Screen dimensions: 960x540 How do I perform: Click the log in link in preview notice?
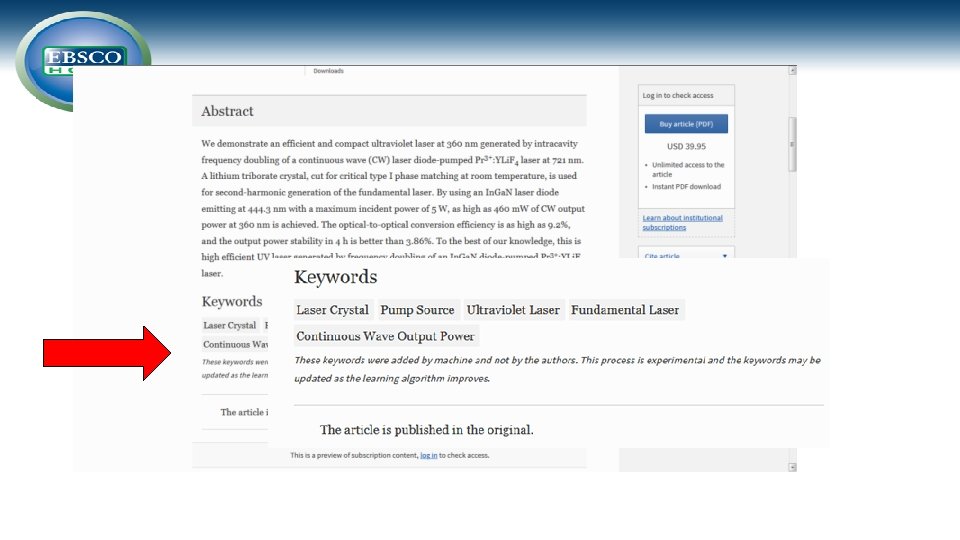[x=429, y=456]
